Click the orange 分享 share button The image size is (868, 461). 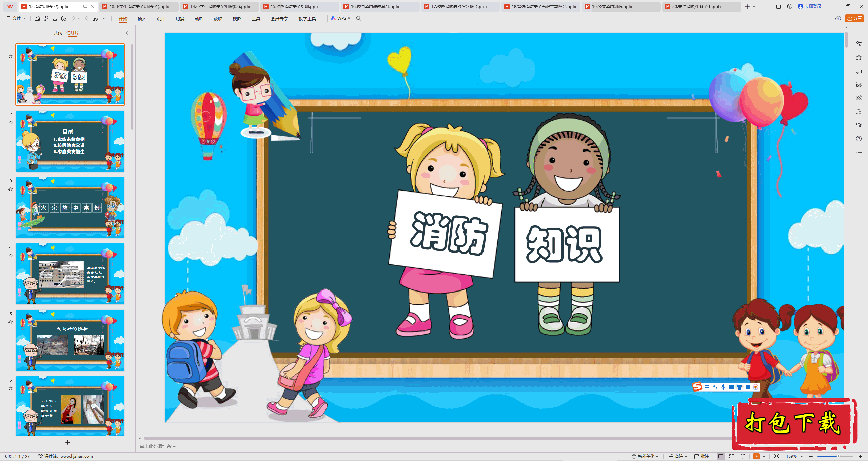(x=854, y=18)
